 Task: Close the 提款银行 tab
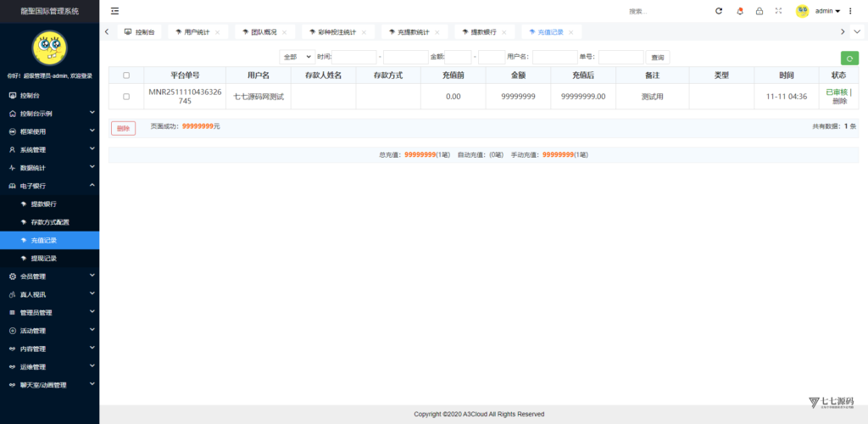click(504, 33)
